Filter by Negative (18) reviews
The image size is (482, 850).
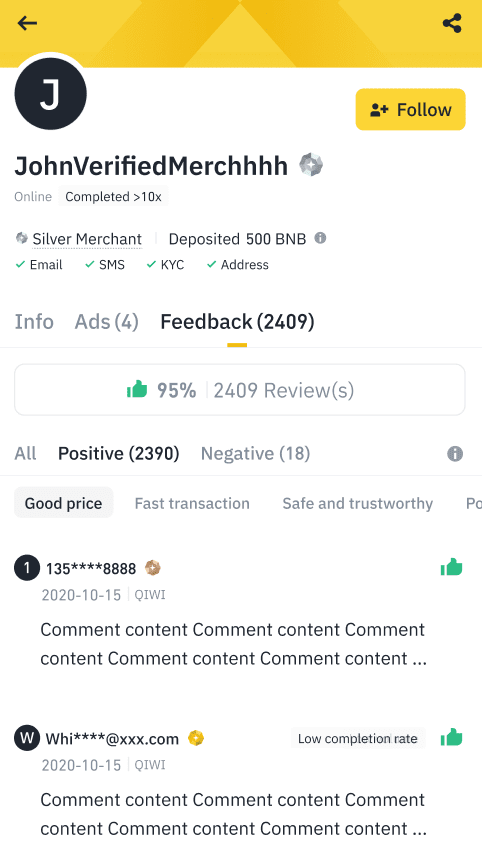point(255,453)
